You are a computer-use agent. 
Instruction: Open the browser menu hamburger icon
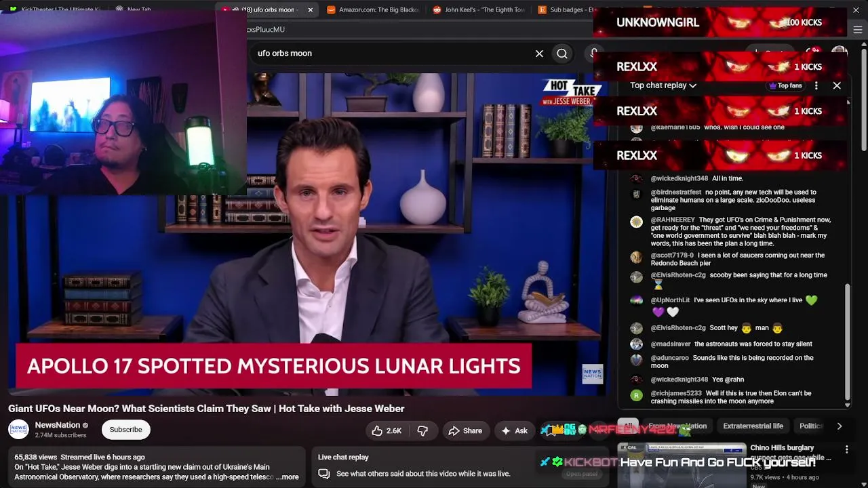pos(858,30)
